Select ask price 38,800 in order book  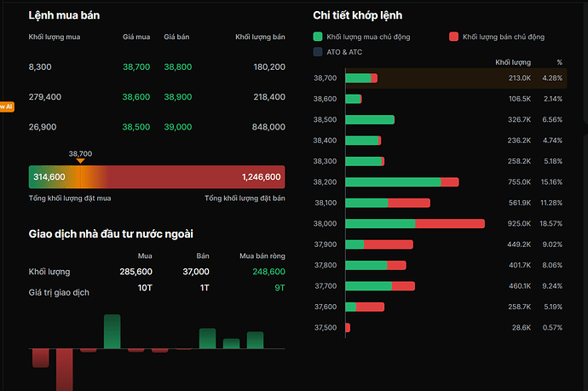[178, 66]
